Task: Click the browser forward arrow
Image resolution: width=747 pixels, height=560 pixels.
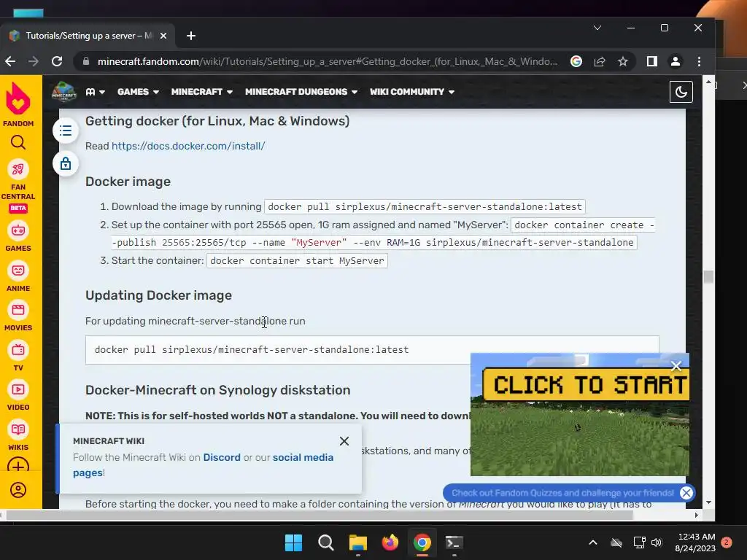Action: tap(34, 61)
